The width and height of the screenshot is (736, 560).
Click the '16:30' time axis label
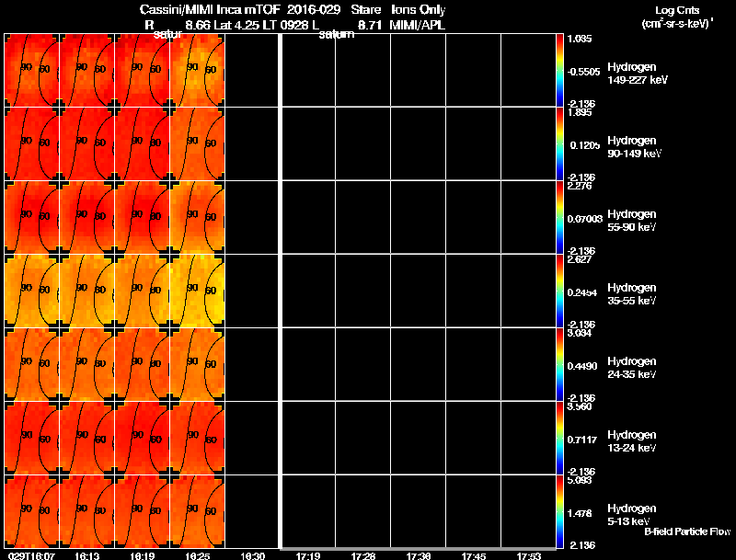[x=252, y=555]
